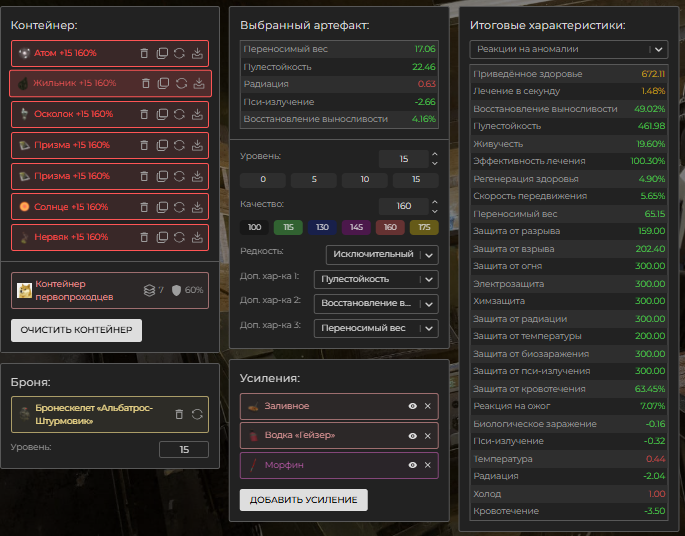685x536 pixels.
Task: Click refresh icon on Солнце row
Action: [179, 207]
